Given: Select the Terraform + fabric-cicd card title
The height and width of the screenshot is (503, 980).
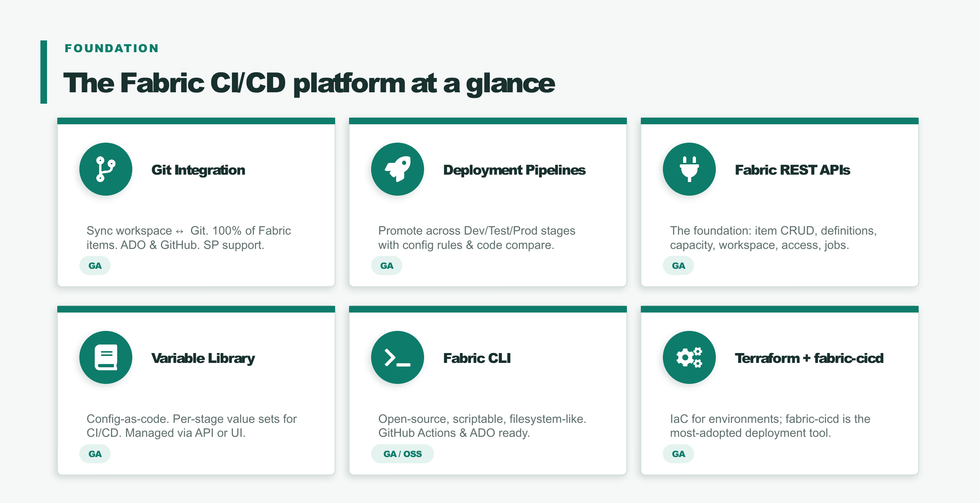Looking at the screenshot, I should [x=809, y=358].
